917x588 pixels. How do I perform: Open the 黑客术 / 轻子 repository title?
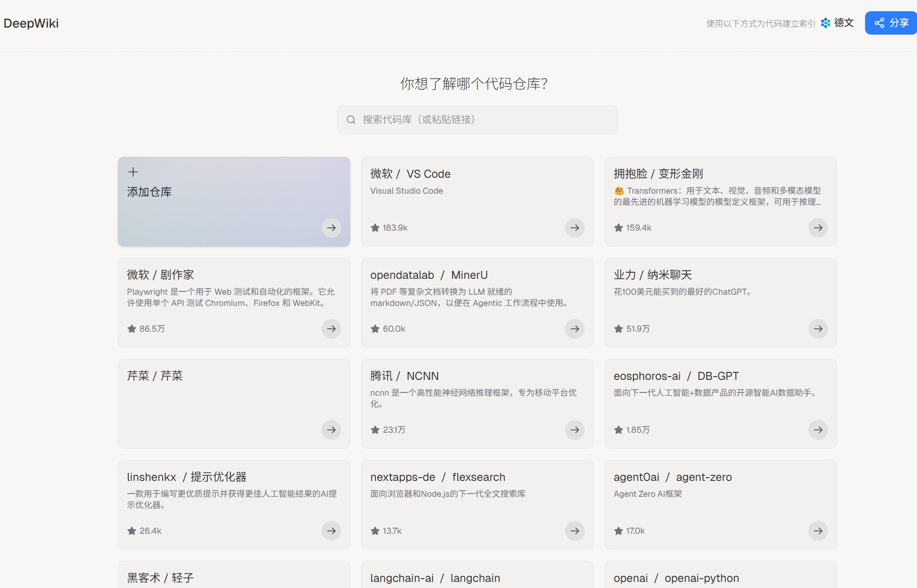161,578
